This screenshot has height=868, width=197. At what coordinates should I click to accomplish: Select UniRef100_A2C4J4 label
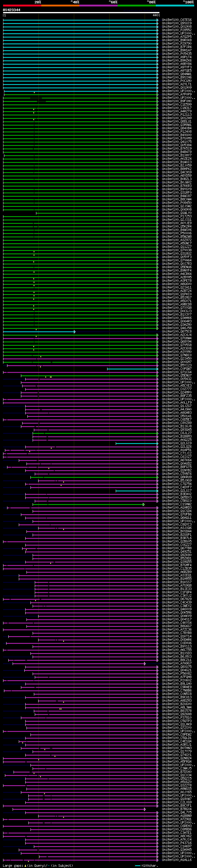176,335
